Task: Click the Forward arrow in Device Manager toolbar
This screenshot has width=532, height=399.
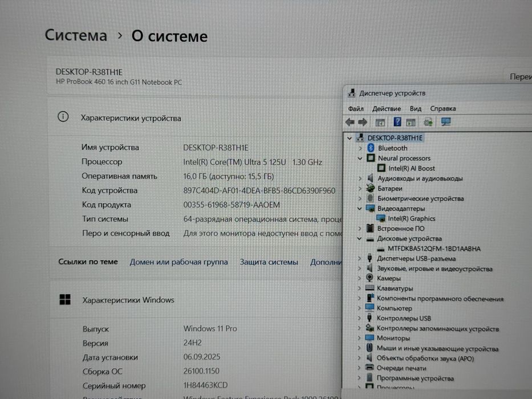Action: pyautogui.click(x=363, y=122)
